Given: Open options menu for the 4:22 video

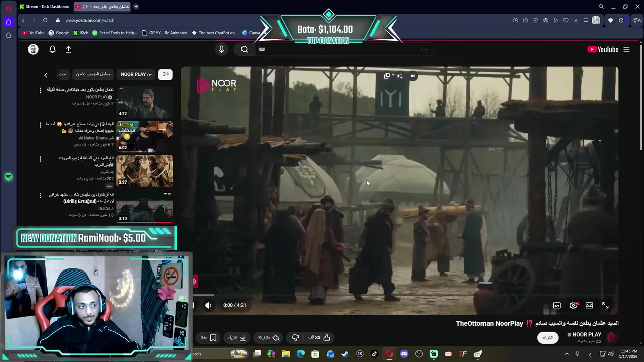Looking at the screenshot, I should [41, 90].
